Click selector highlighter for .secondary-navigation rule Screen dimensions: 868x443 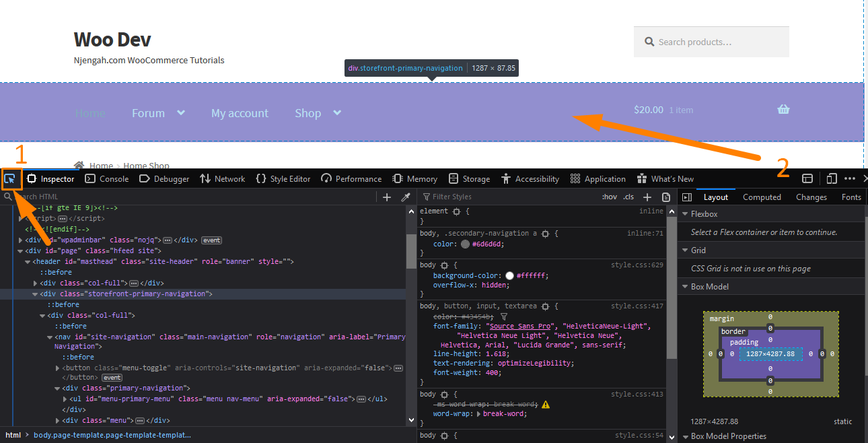pos(545,234)
